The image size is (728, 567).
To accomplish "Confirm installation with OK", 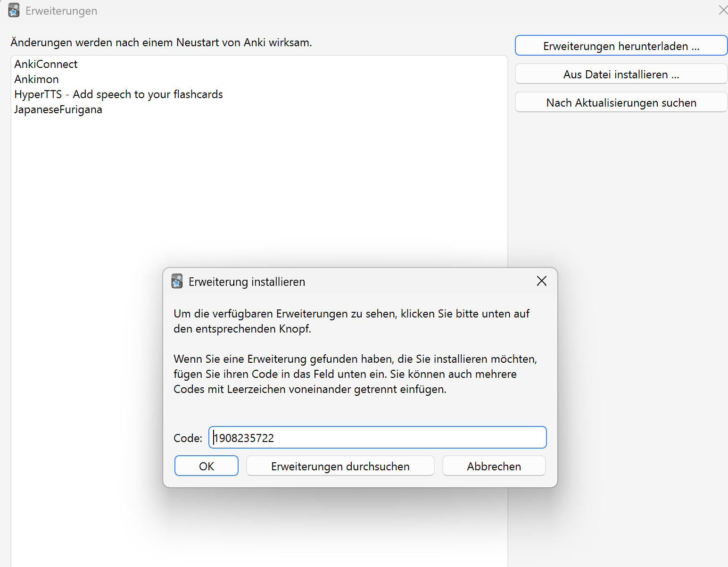I will (x=207, y=466).
